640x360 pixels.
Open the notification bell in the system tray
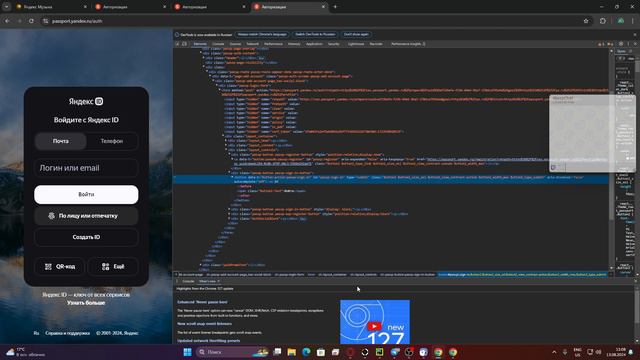[x=631, y=352]
